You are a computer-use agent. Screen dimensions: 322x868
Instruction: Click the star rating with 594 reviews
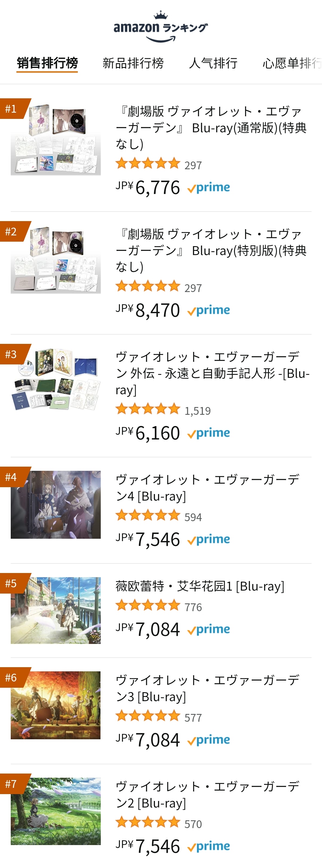(x=159, y=516)
